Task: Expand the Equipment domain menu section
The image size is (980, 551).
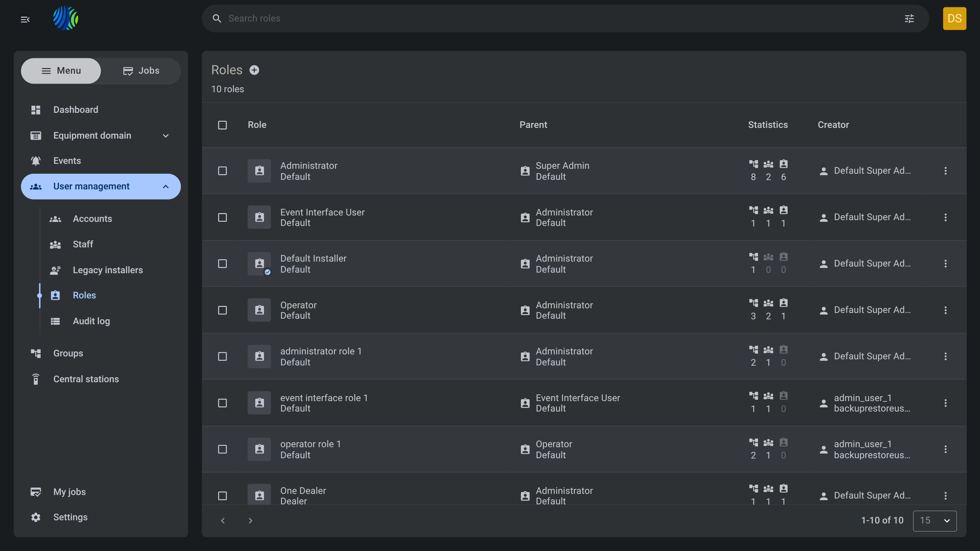Action: [x=100, y=135]
